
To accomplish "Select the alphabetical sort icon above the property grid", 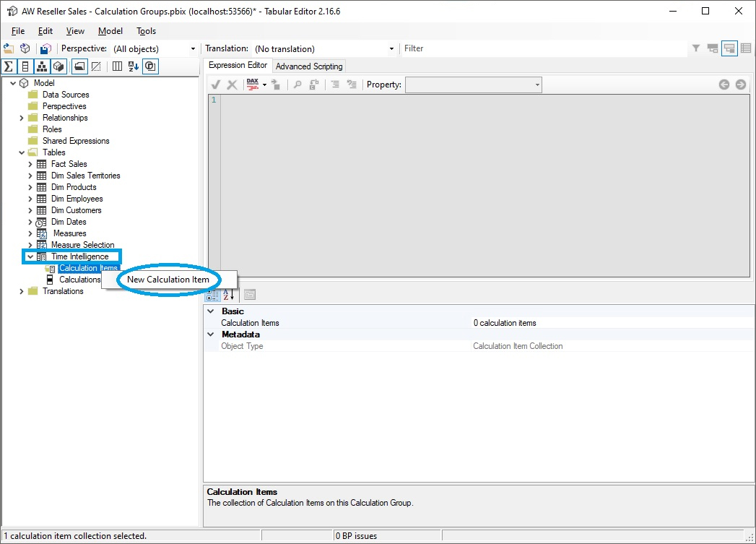I will (x=228, y=295).
